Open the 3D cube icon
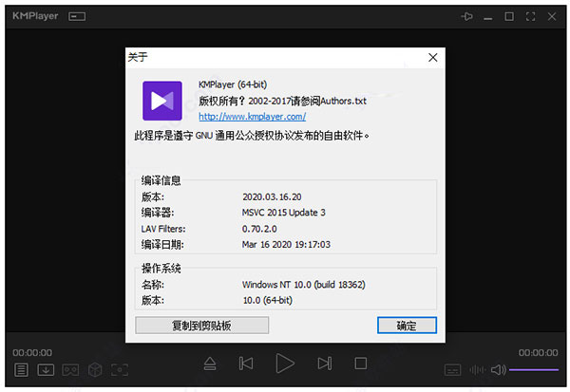The width and height of the screenshot is (570, 392). [95, 370]
